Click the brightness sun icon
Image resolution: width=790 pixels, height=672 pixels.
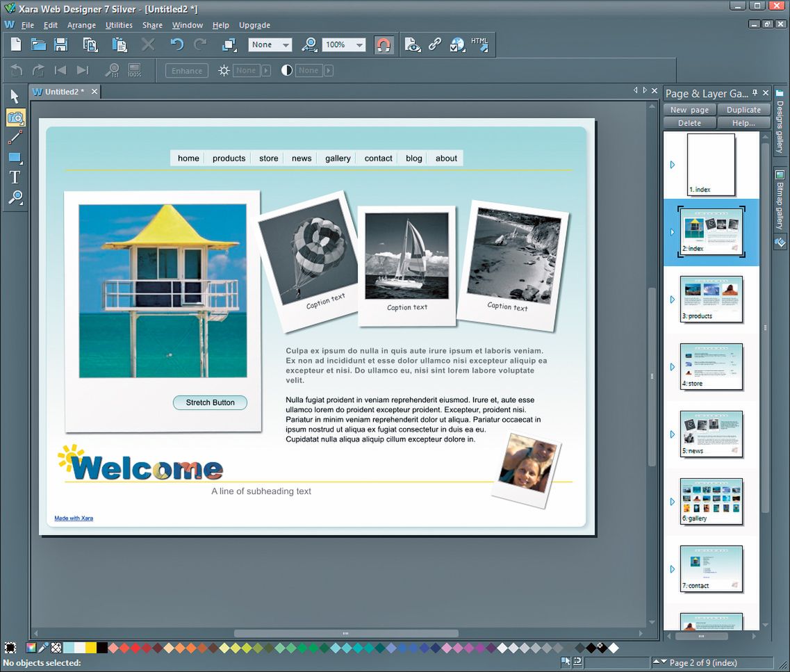click(x=224, y=70)
